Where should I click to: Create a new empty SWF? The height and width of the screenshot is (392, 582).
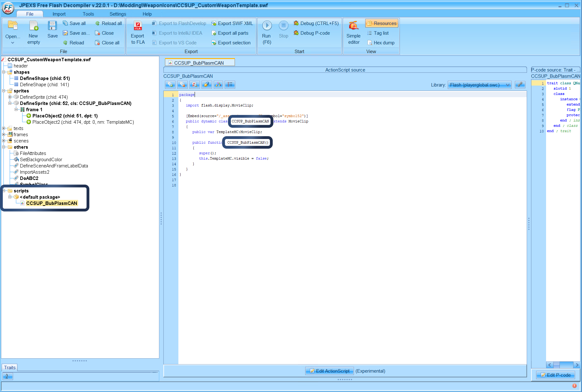click(x=33, y=30)
